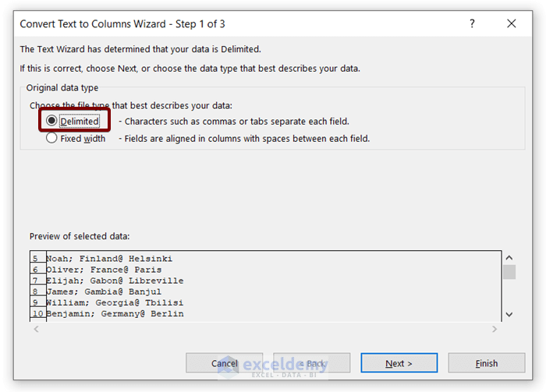Click the Back button
Screen dimensions: 546x392
[x=312, y=363]
